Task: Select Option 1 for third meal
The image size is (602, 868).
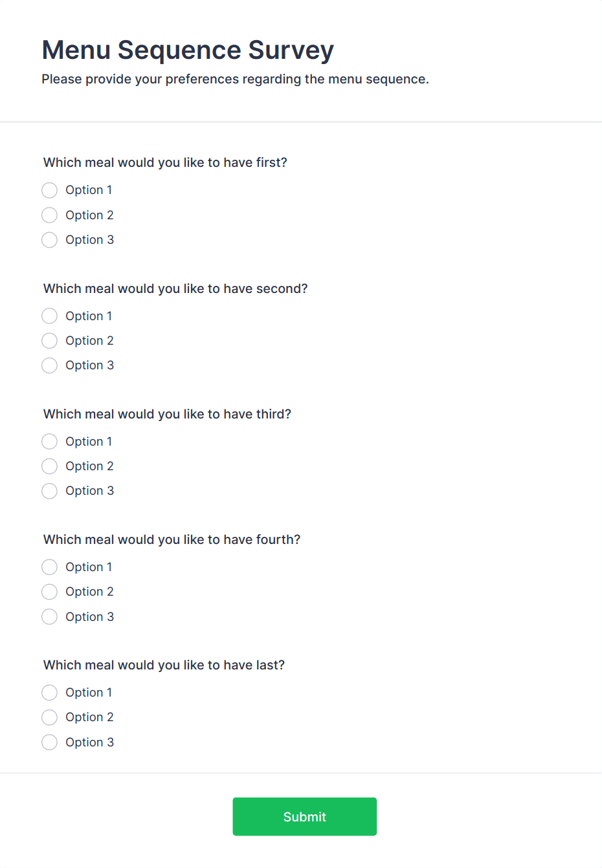Action: coord(50,441)
